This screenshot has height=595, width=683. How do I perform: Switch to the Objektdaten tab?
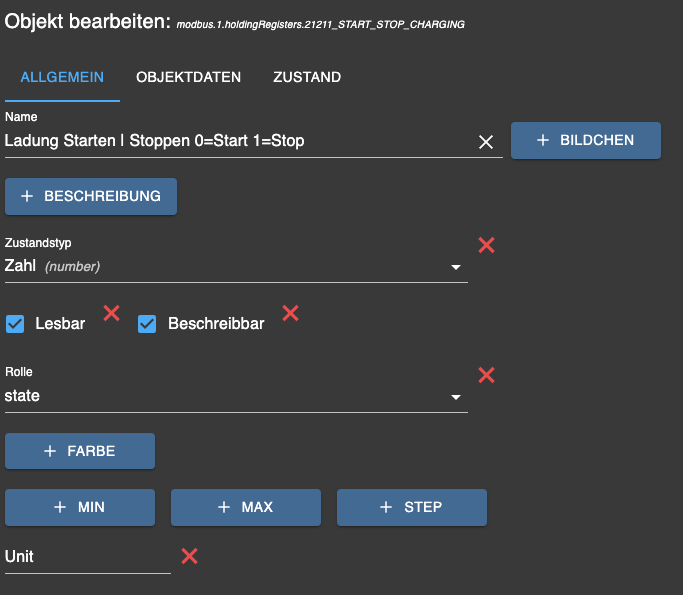(188, 77)
